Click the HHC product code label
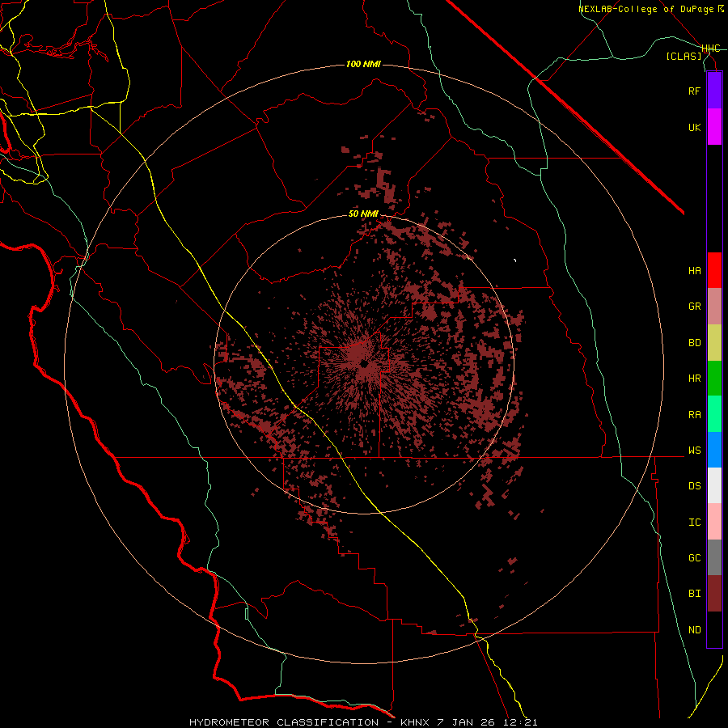The height and width of the screenshot is (728, 728). 710,49
